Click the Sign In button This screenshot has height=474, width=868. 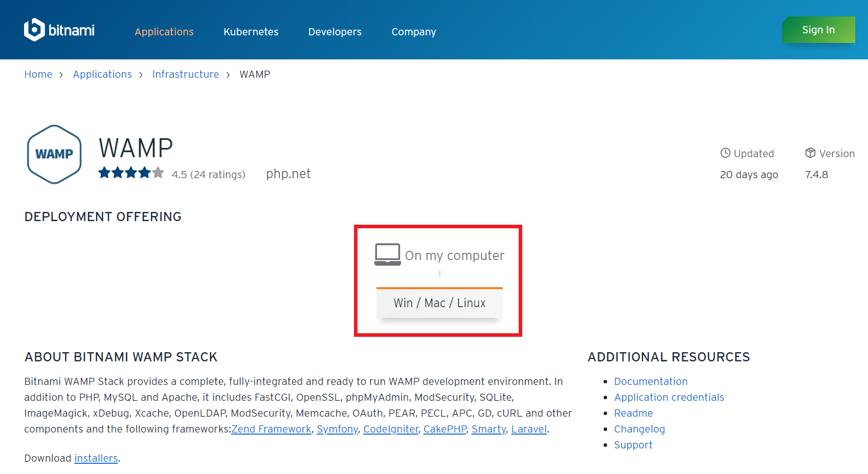[818, 30]
